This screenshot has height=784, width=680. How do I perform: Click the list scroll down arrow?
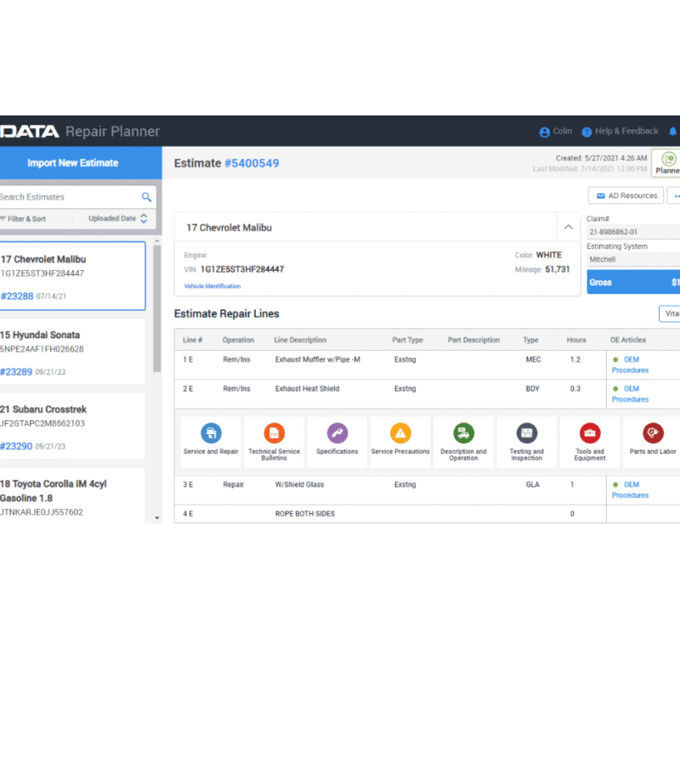[x=157, y=518]
